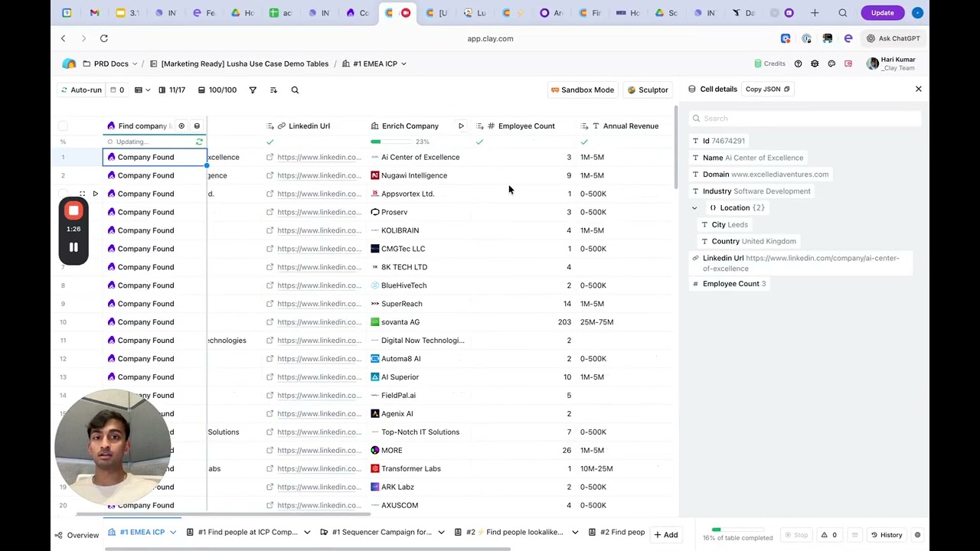Click refresh icon next to Updating status
980x551 pixels.
click(x=199, y=142)
